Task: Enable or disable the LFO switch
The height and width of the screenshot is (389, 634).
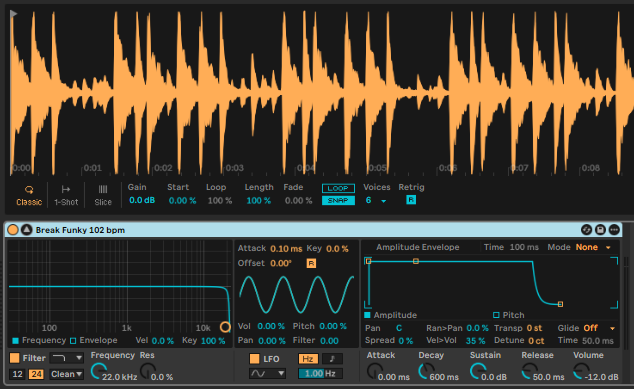Action: (254, 359)
